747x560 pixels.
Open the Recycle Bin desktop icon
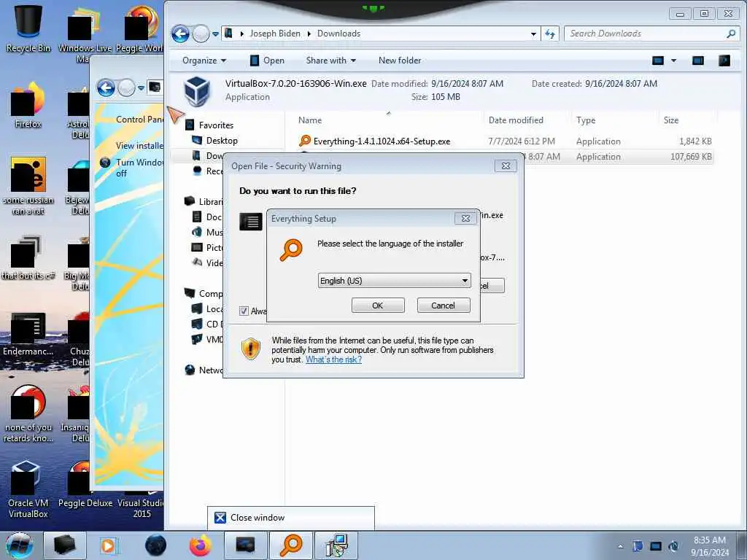(28, 28)
